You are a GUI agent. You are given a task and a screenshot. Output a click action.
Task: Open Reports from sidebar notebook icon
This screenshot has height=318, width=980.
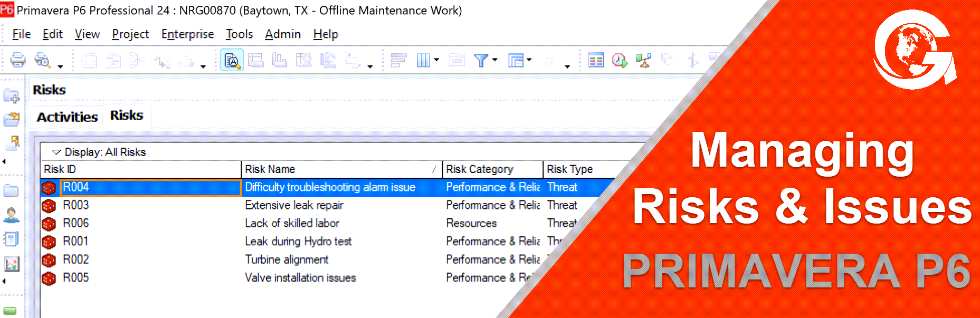coord(11,239)
